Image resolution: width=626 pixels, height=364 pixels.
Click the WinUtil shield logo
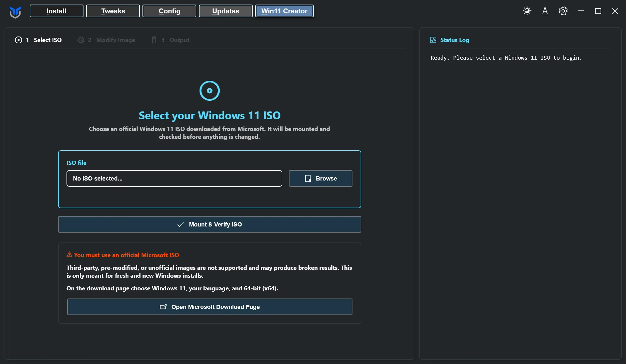(x=15, y=12)
